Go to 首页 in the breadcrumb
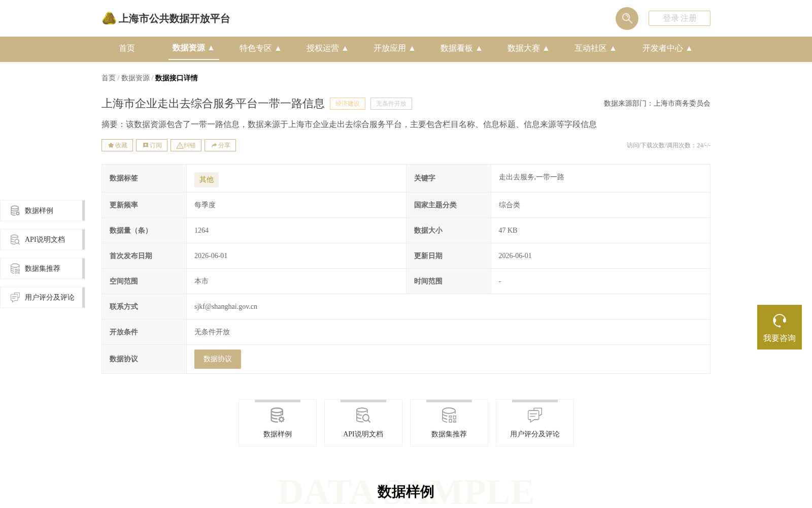The width and height of the screenshot is (812, 508). [109, 78]
